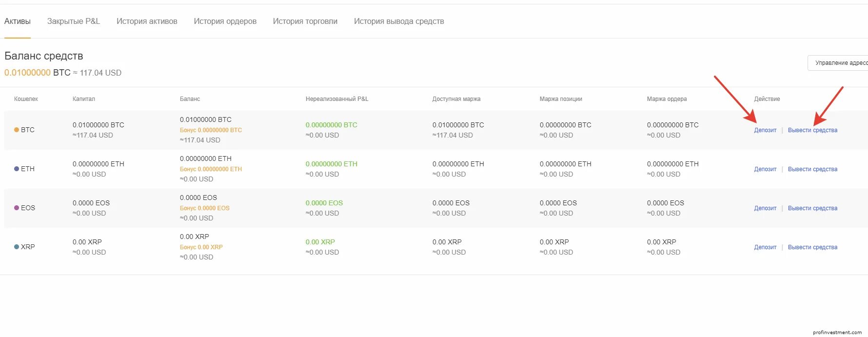This screenshot has width=868, height=337.
Task: Click the XRP wallet dot icon
Action: (x=17, y=247)
